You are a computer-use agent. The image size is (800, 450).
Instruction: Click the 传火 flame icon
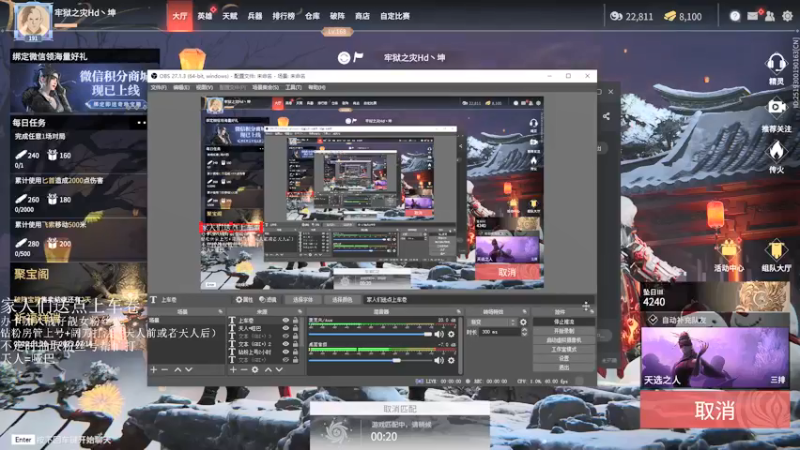point(776,151)
